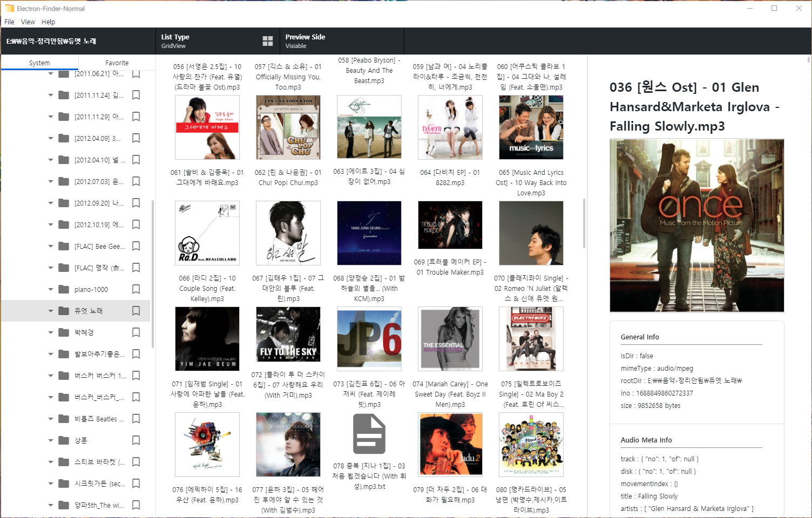Screen dimensions: 812x518
Task: Open the File menu
Action: [x=9, y=22]
